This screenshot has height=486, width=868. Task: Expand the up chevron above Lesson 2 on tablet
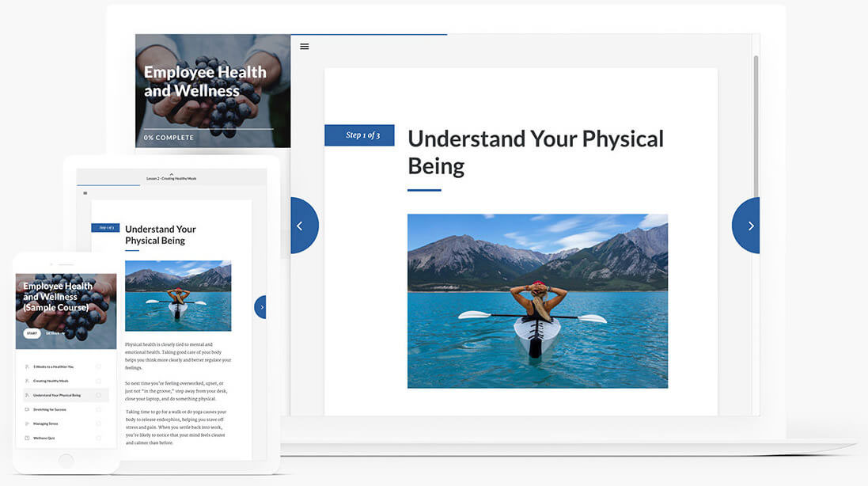[x=172, y=174]
